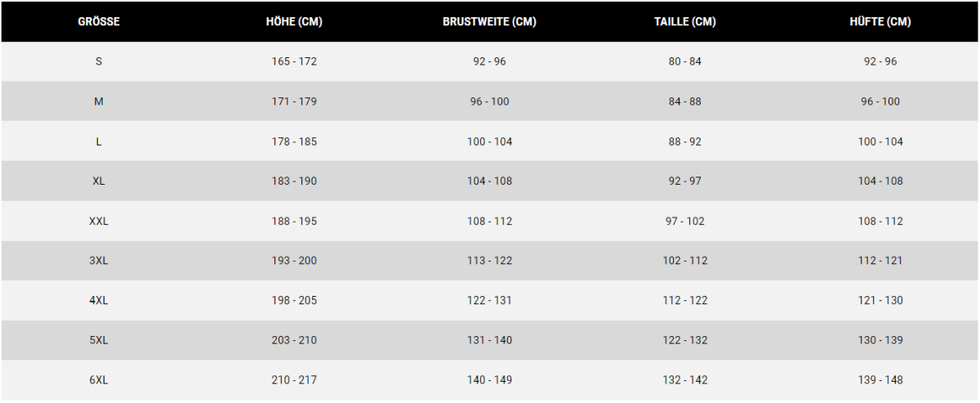Image resolution: width=980 pixels, height=403 pixels.
Task: Select chest value 104 - 108 in Brustweite column
Action: click(x=489, y=181)
